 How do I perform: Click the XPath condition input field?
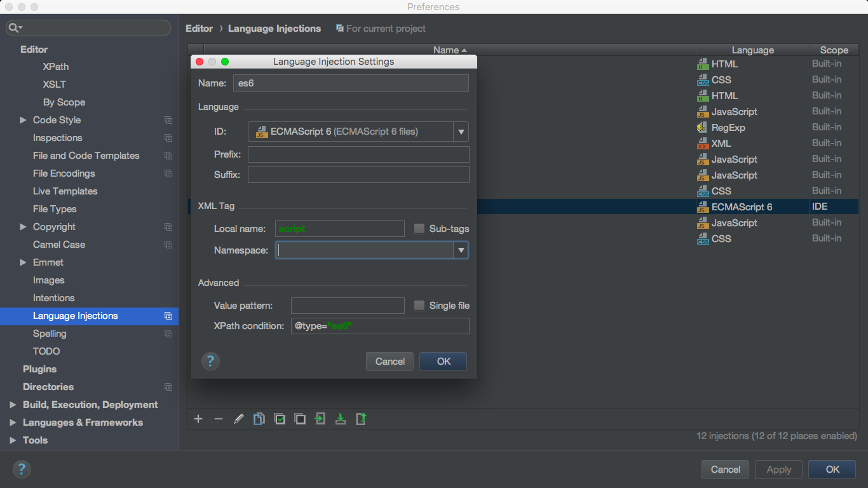[380, 326]
